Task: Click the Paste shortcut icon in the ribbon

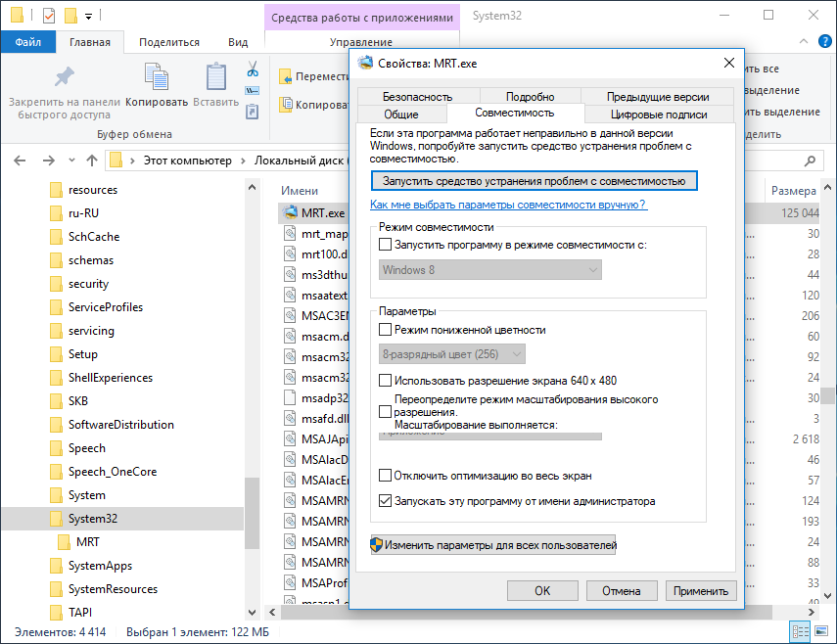Action: 252,111
